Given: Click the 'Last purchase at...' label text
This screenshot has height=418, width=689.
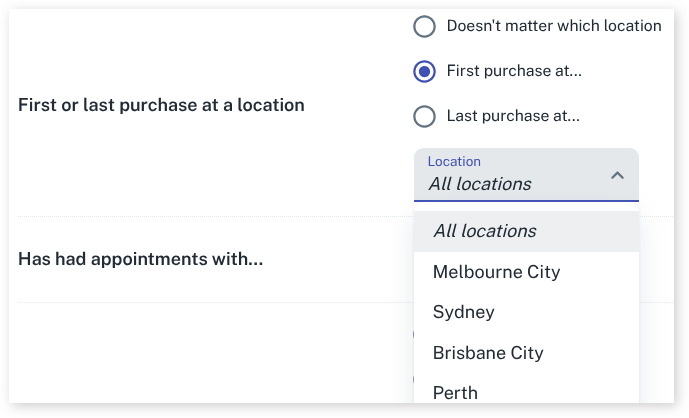Looking at the screenshot, I should click(x=513, y=116).
